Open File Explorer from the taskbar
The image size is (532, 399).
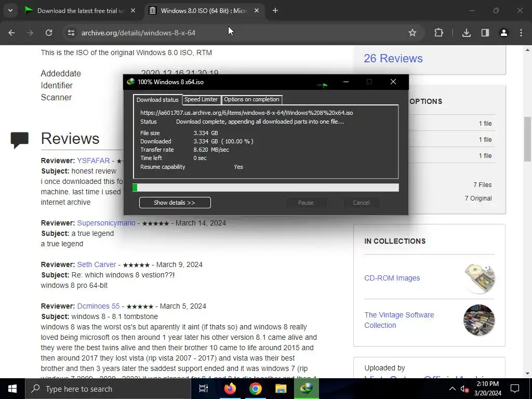coord(281,389)
